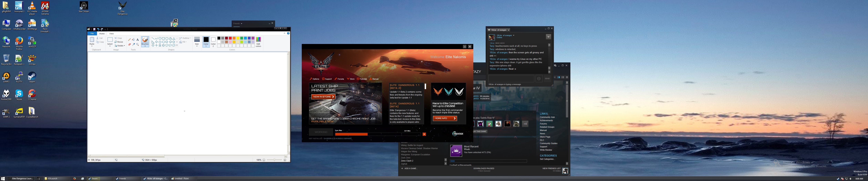The image size is (868, 181).
Task: Expand the Shapes gallery More arrow
Action: pyautogui.click(x=177, y=45)
